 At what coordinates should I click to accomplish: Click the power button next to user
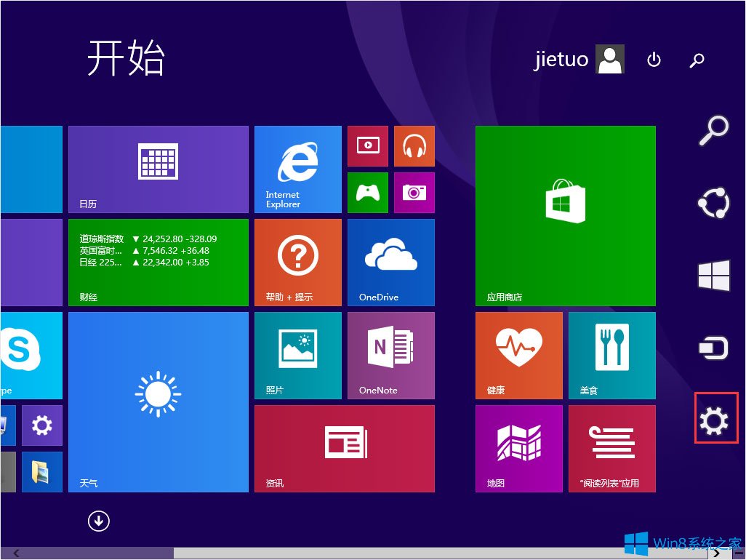654,60
